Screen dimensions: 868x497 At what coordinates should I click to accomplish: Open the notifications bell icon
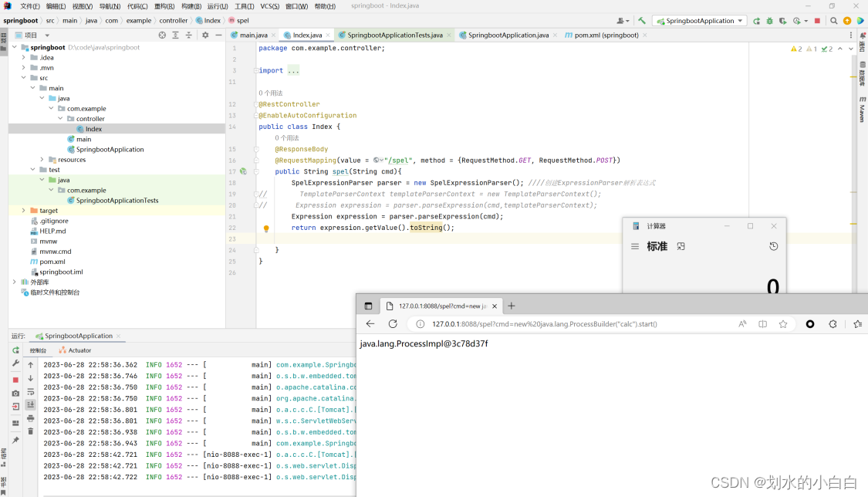point(863,35)
